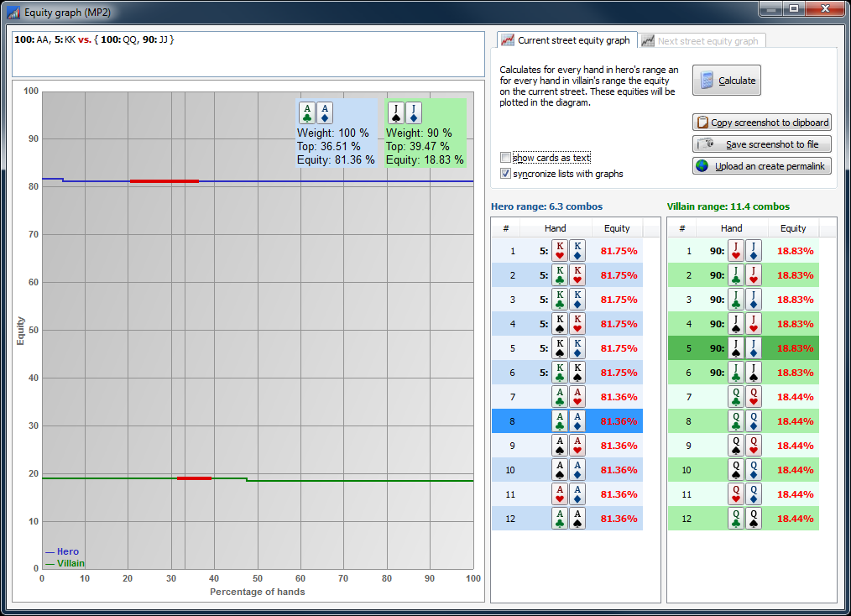The image size is (851, 616).
Task: Click the camera icon on Save screenshot
Action: 706,144
